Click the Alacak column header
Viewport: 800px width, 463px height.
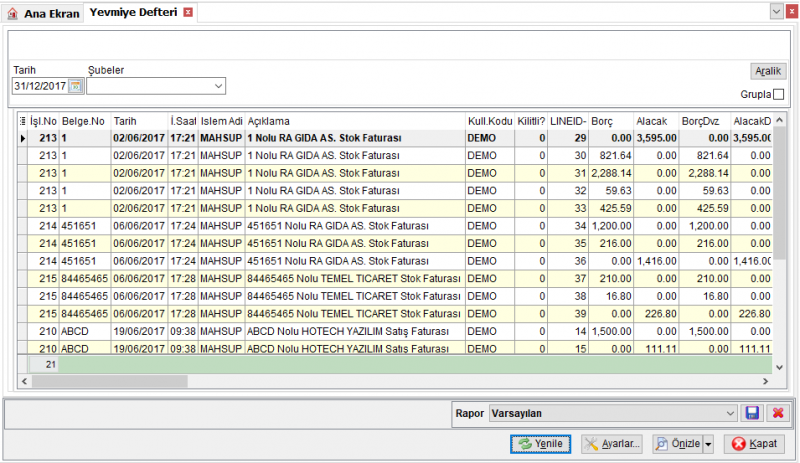point(656,121)
